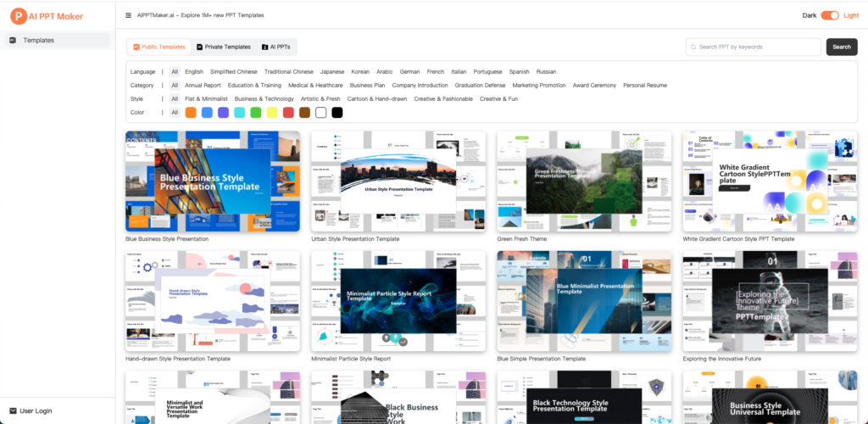Viewport: 868px width, 424px height.
Task: Select the orange color filter swatch
Action: point(191,112)
